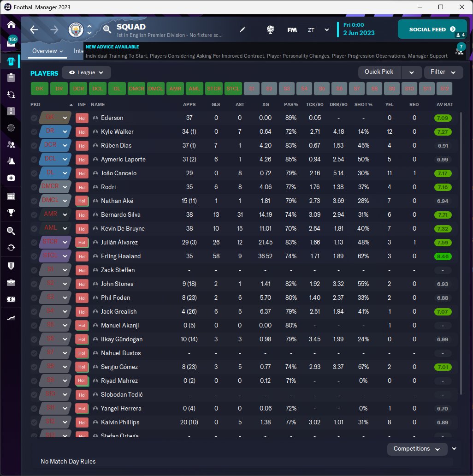Open the Transfers refresh-arrows sidebar icon
473x476 pixels.
pyautogui.click(x=11, y=248)
